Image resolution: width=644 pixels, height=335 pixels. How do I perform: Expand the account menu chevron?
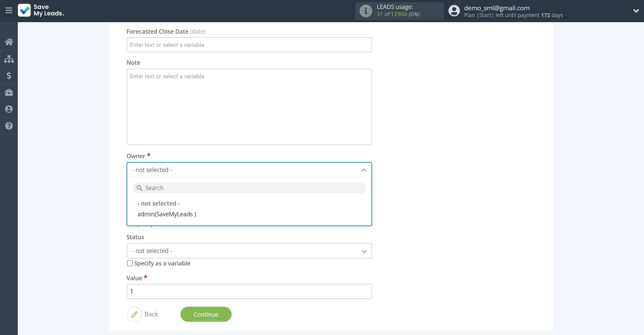(x=636, y=11)
